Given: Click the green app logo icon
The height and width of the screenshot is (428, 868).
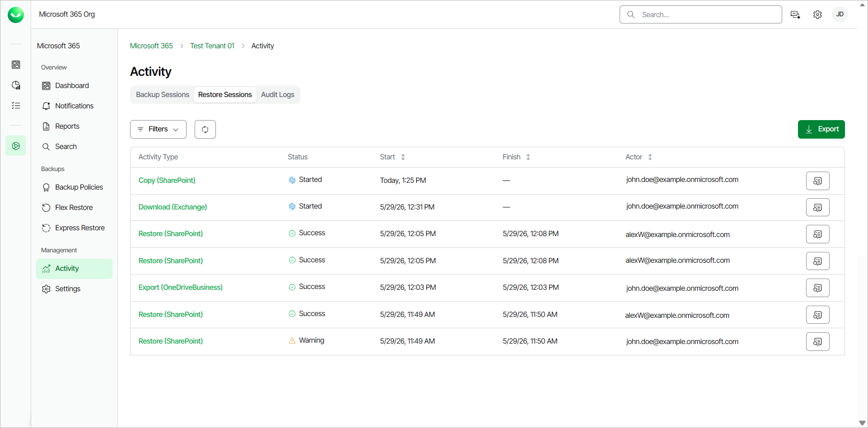Looking at the screenshot, I should pos(16,15).
